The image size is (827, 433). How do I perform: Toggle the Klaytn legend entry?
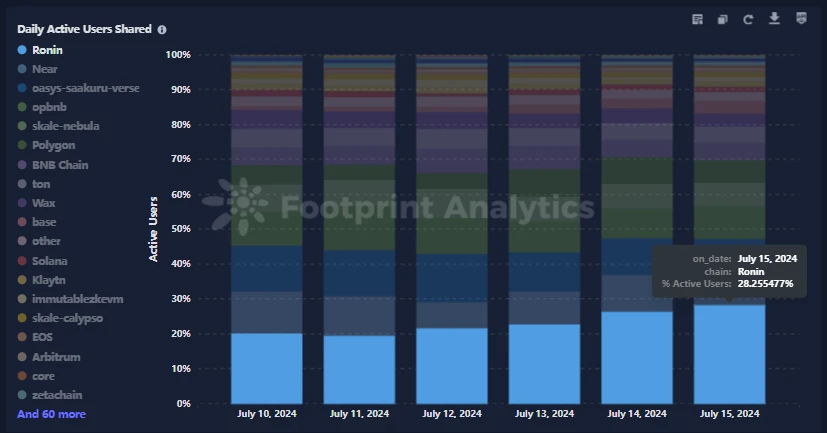click(x=42, y=280)
